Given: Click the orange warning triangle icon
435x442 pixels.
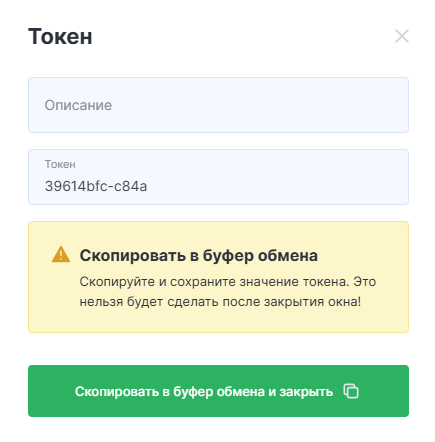Looking at the screenshot, I should pos(61,255).
